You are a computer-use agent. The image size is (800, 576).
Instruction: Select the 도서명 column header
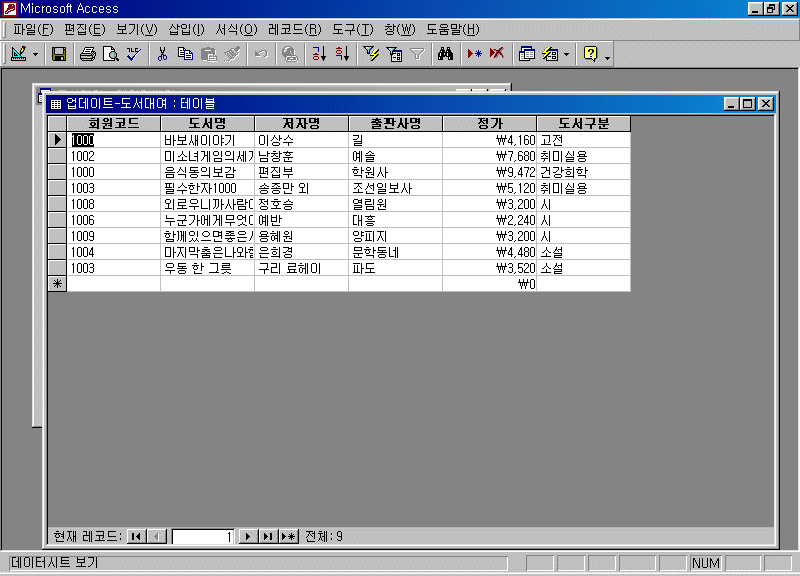(x=208, y=123)
